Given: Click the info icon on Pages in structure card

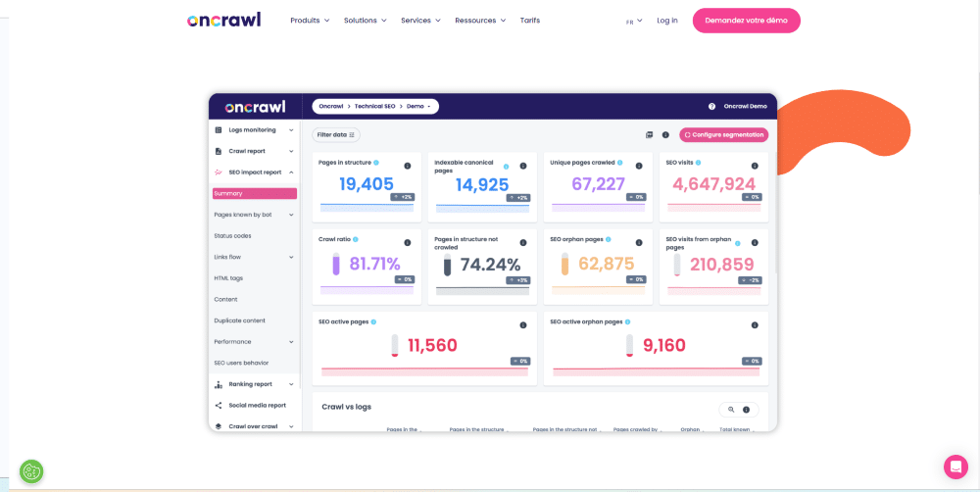Looking at the screenshot, I should pos(408,166).
